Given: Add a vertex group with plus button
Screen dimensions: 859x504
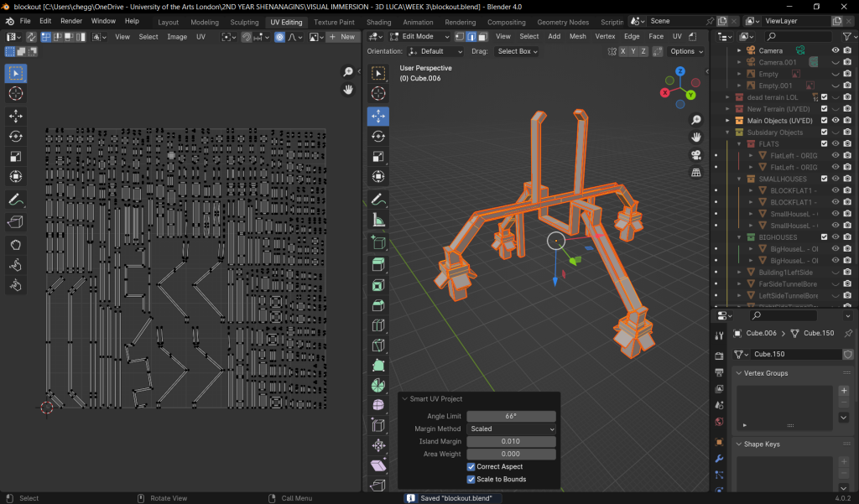Looking at the screenshot, I should (x=844, y=391).
